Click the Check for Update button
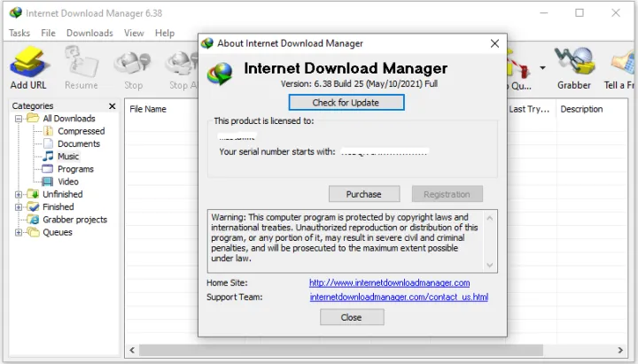638x364 pixels. 346,103
